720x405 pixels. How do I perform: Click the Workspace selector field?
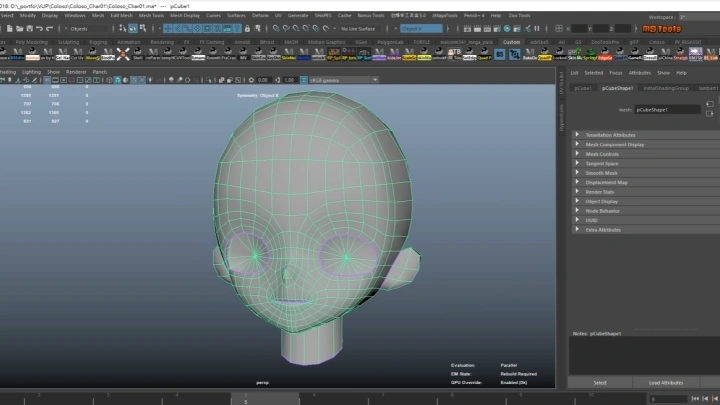pyautogui.click(x=699, y=17)
